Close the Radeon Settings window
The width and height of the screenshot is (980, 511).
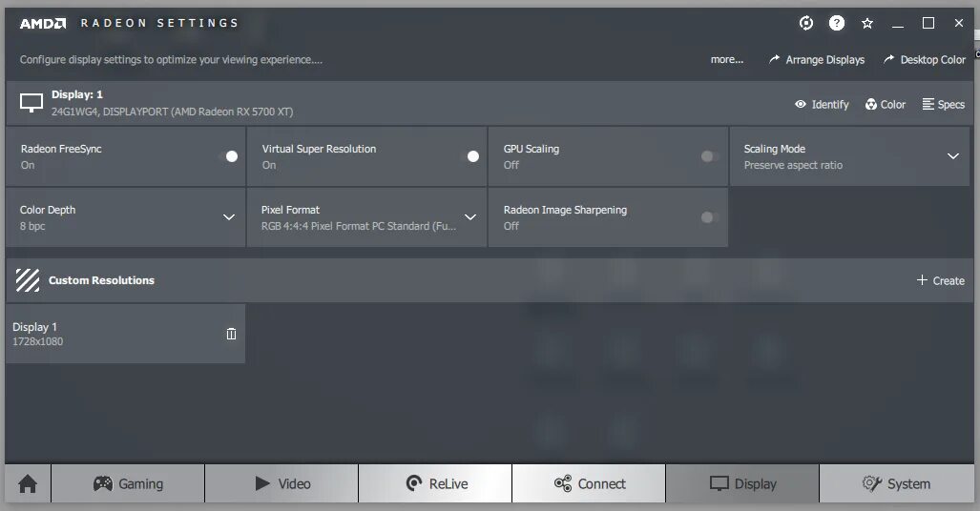[959, 23]
